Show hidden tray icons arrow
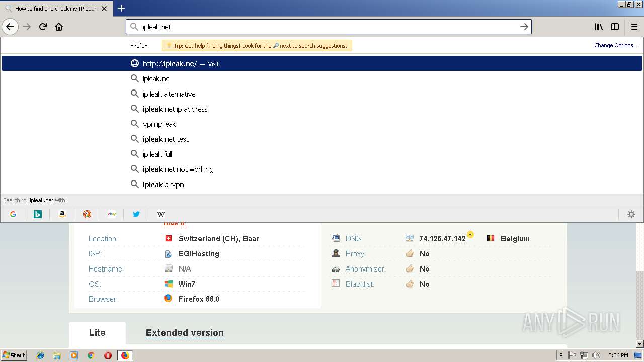644x362 pixels. click(561, 355)
